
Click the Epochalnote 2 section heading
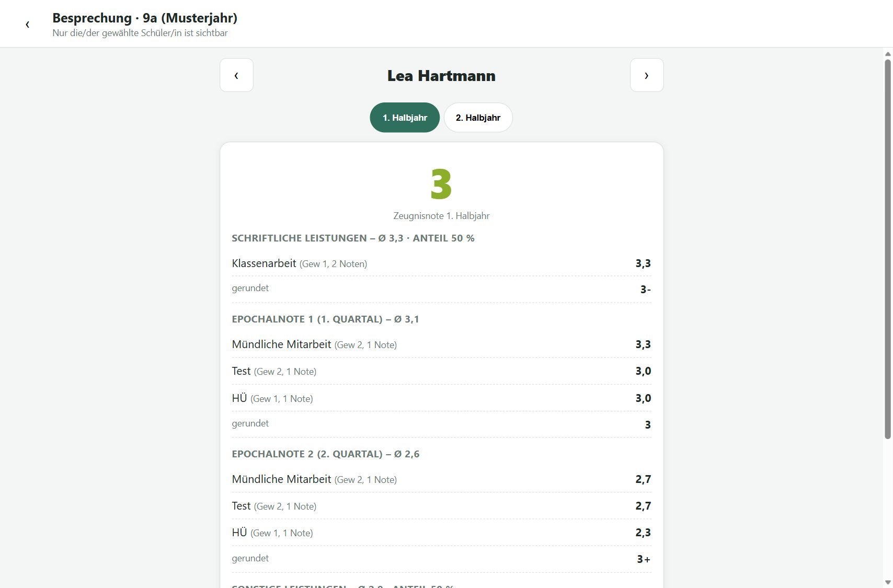click(325, 454)
